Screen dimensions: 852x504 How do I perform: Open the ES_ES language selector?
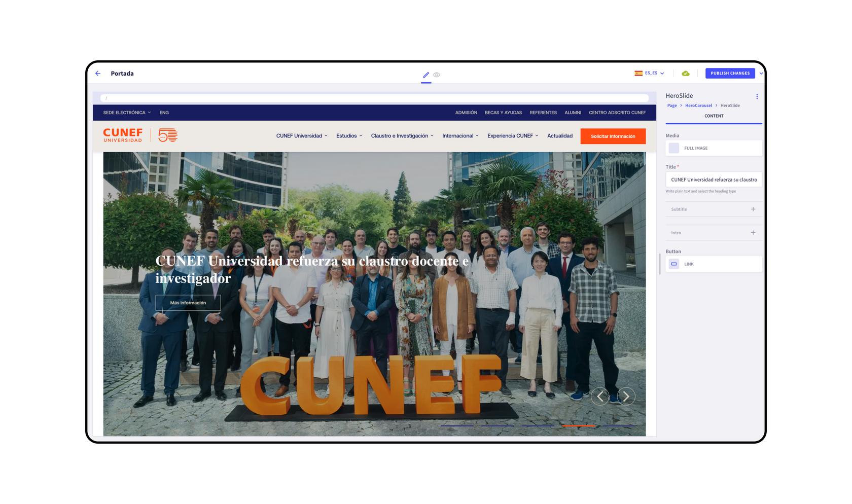click(x=649, y=73)
